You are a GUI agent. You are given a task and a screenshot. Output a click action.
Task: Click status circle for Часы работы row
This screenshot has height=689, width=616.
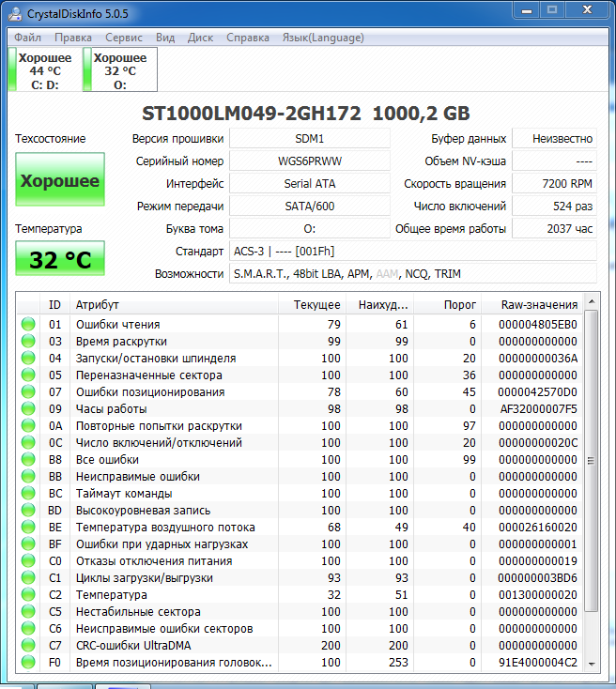(x=28, y=408)
